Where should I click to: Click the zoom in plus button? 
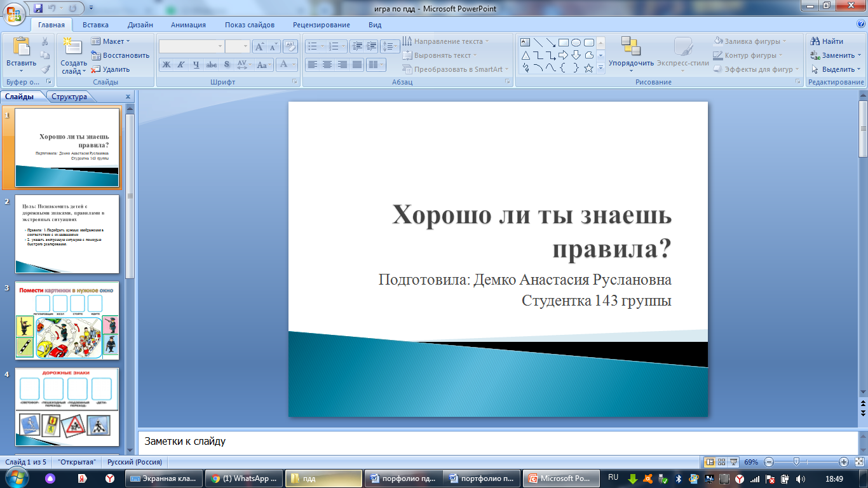point(844,462)
